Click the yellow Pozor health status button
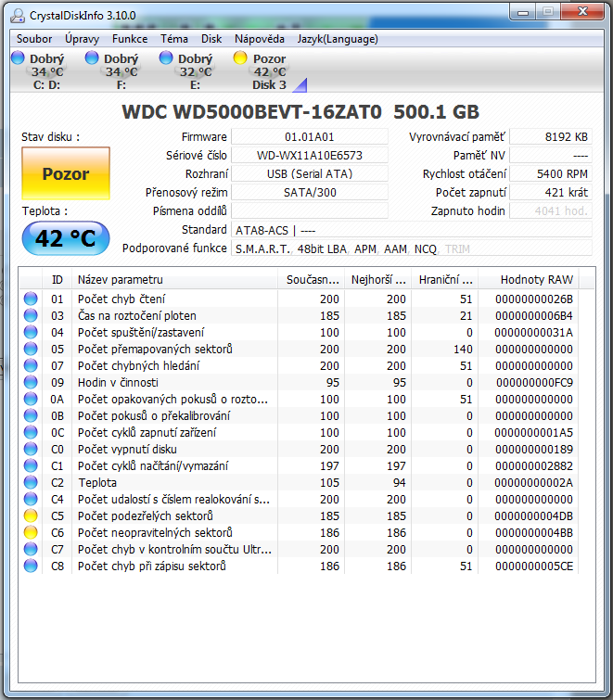The width and height of the screenshot is (613, 700). pos(66,173)
